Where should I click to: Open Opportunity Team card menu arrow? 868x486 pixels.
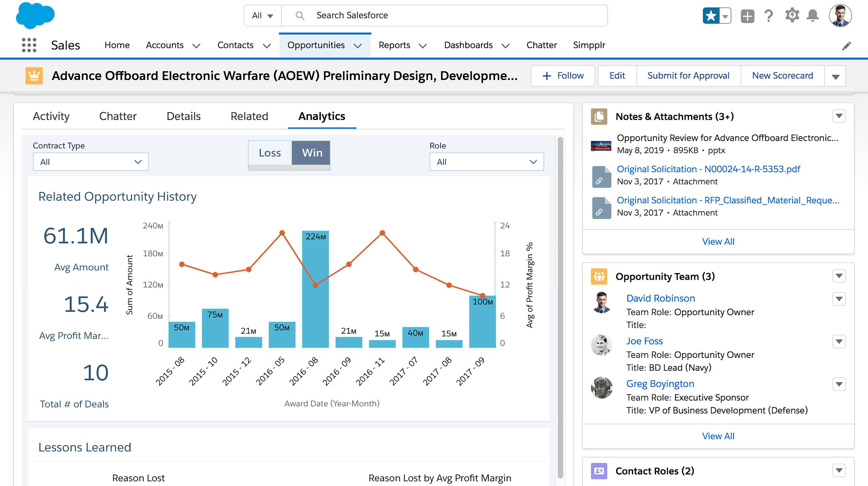(x=839, y=276)
